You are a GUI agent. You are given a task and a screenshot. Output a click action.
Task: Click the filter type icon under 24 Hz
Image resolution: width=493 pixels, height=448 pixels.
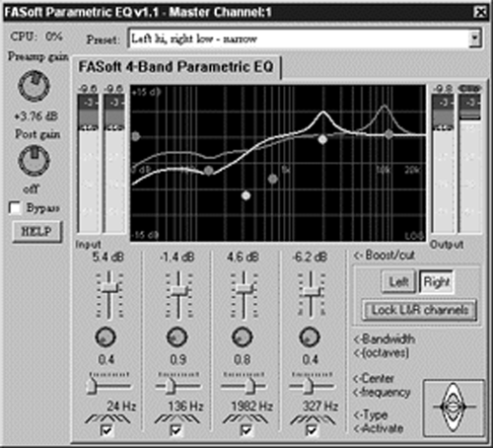tap(107, 418)
